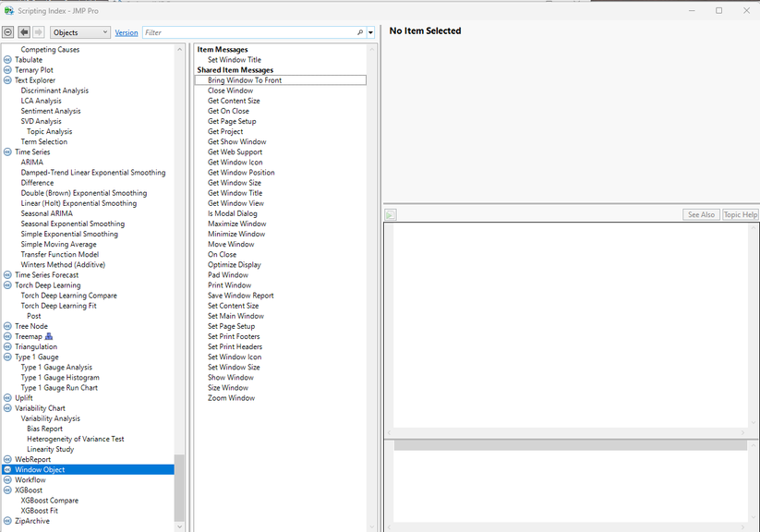
Task: Select Simple Moving Average item
Action: tap(59, 244)
